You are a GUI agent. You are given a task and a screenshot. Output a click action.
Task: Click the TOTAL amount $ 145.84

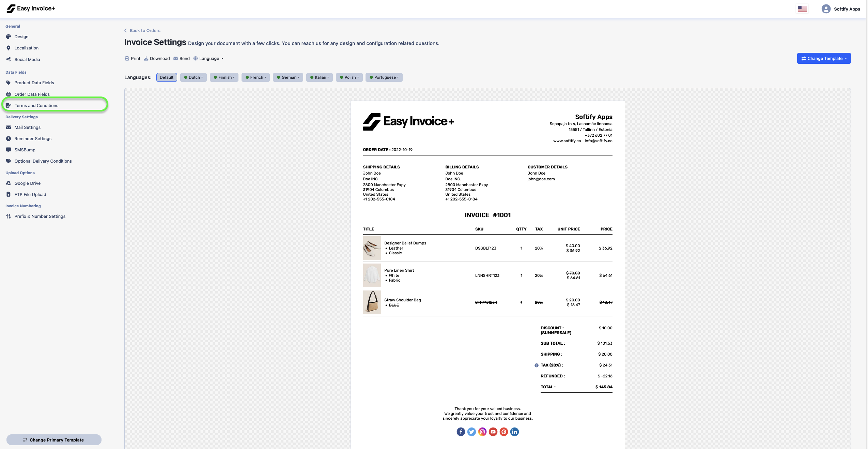[604, 387]
